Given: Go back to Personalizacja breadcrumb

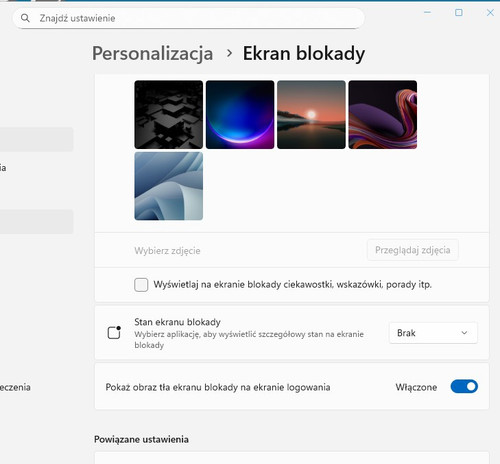Looking at the screenshot, I should click(x=153, y=53).
